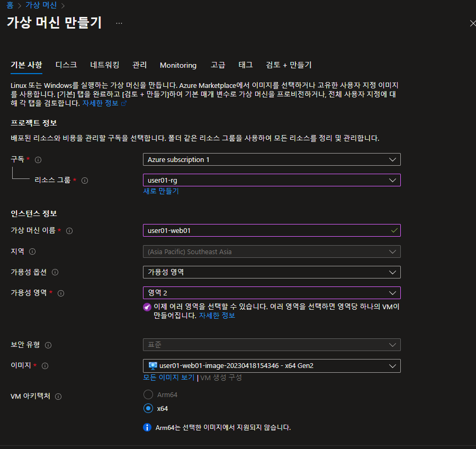The width and height of the screenshot is (476, 449).
Task: Click info icon beside 이미지 label
Action: pos(45,366)
